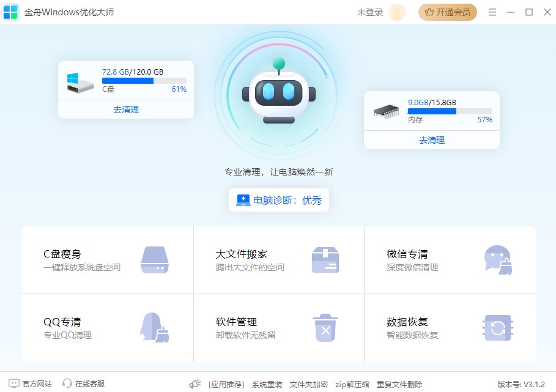556x392 pixels.
Task: Click the user avatar next to 未登录
Action: (x=396, y=12)
